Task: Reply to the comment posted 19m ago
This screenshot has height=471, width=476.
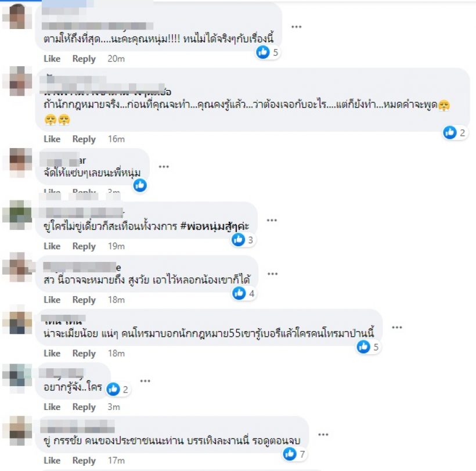Action: coord(84,246)
